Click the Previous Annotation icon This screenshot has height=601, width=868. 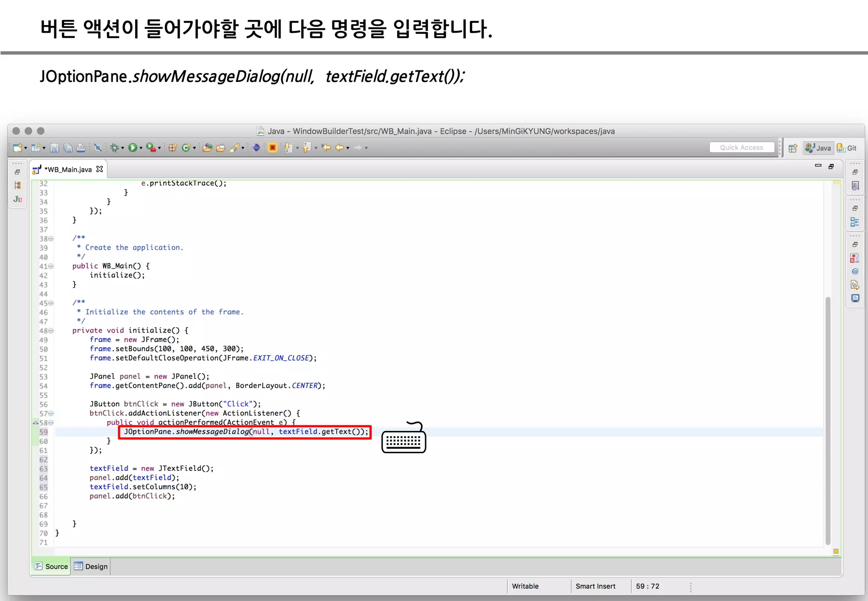click(307, 147)
